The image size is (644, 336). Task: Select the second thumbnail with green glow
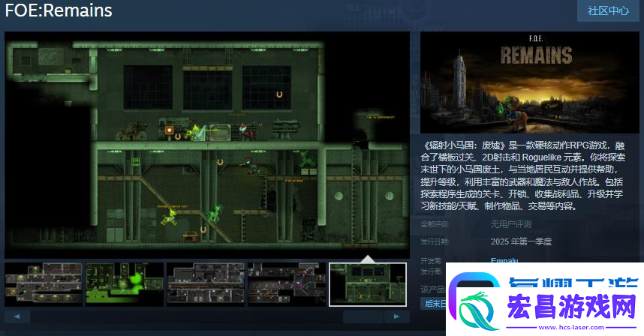125,285
